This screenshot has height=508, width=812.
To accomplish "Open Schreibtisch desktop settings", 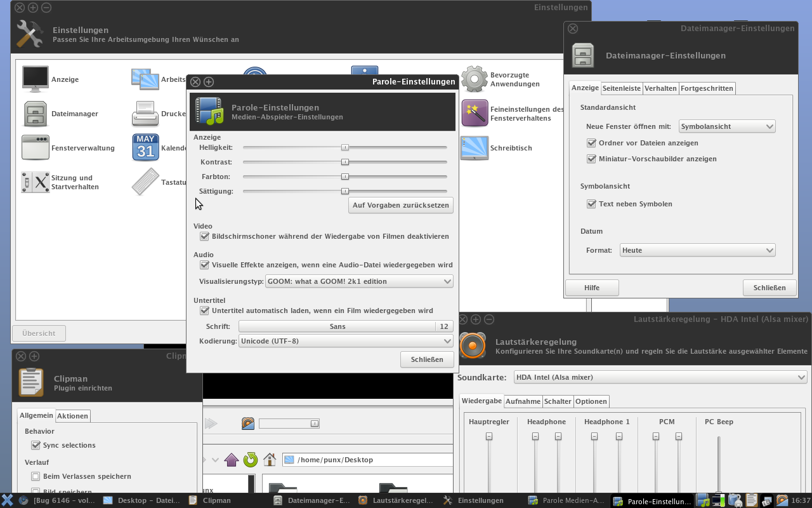I will click(x=475, y=148).
